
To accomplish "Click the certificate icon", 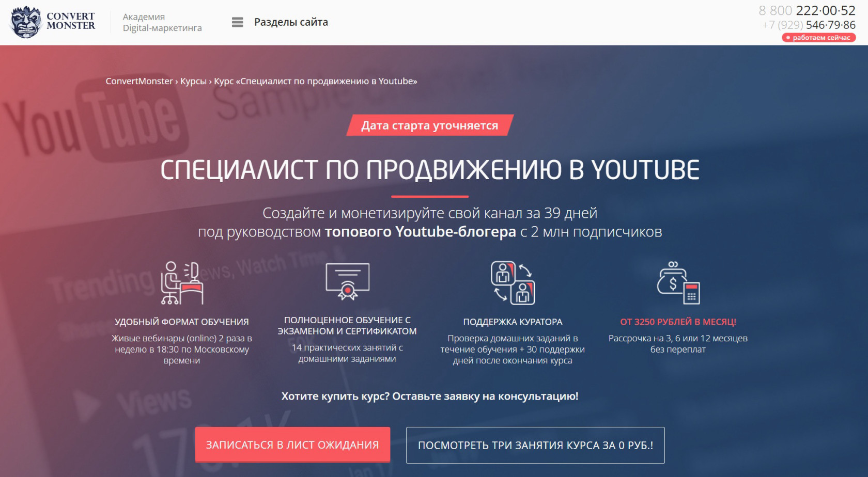I will click(x=347, y=281).
